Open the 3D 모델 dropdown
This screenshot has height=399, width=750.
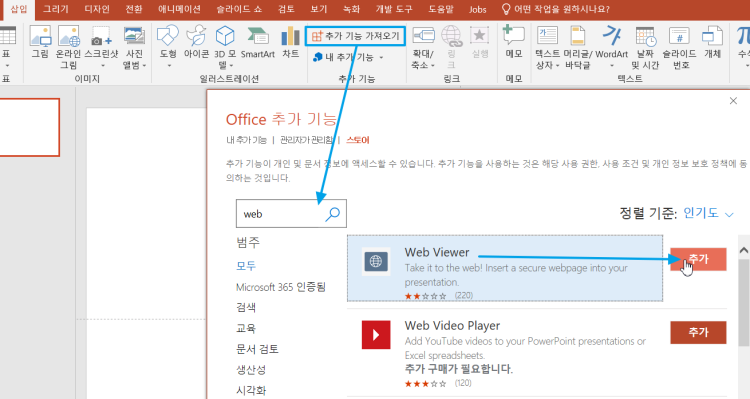(x=225, y=47)
